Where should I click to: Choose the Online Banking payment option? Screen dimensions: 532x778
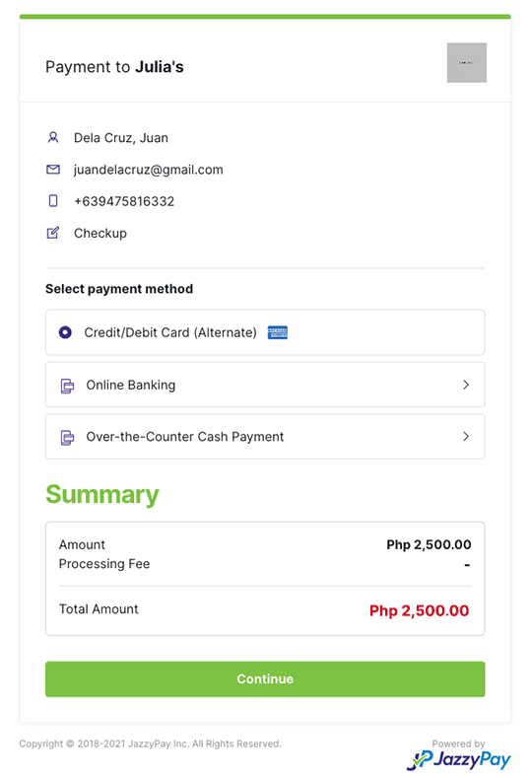coord(265,385)
